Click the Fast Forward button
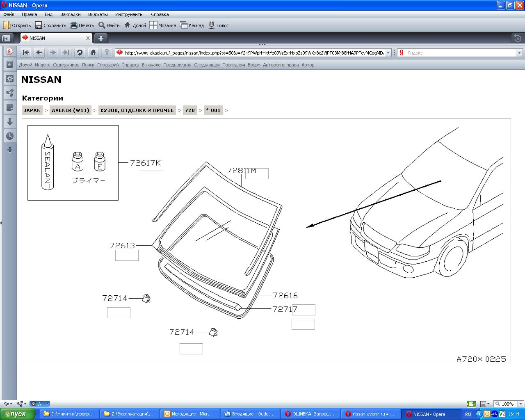Image resolution: width=525 pixels, height=420 pixels. click(x=66, y=52)
